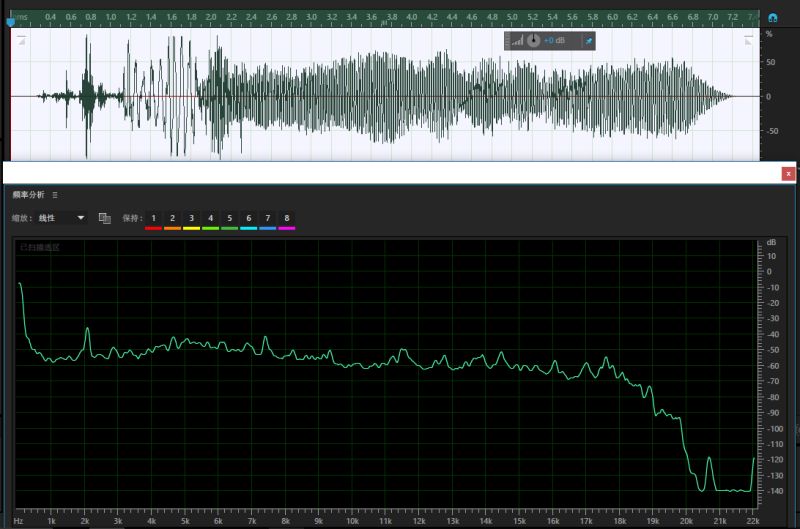800x529 pixels.
Task: Click the blue playhead marker on the ruler
Action: 11,22
